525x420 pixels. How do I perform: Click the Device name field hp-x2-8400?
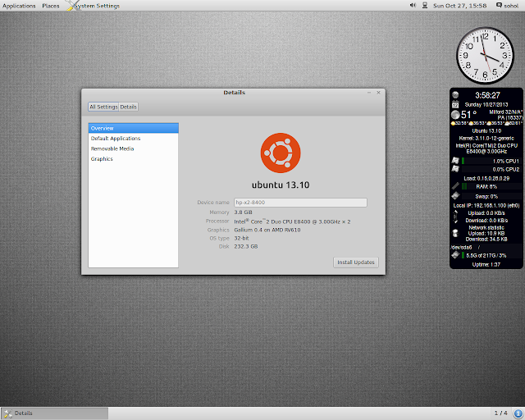[300, 203]
